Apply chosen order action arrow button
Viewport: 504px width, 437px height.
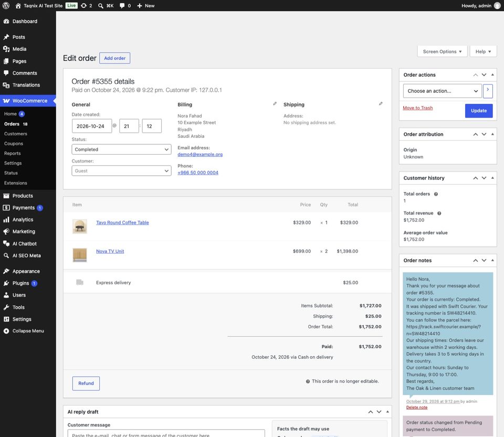[x=488, y=91]
